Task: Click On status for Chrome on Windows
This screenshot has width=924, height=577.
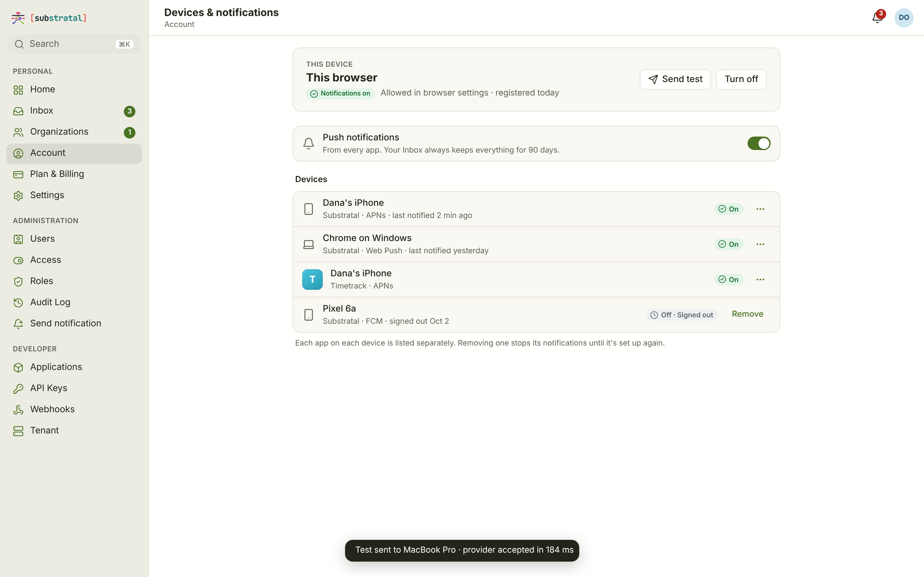Action: click(729, 244)
